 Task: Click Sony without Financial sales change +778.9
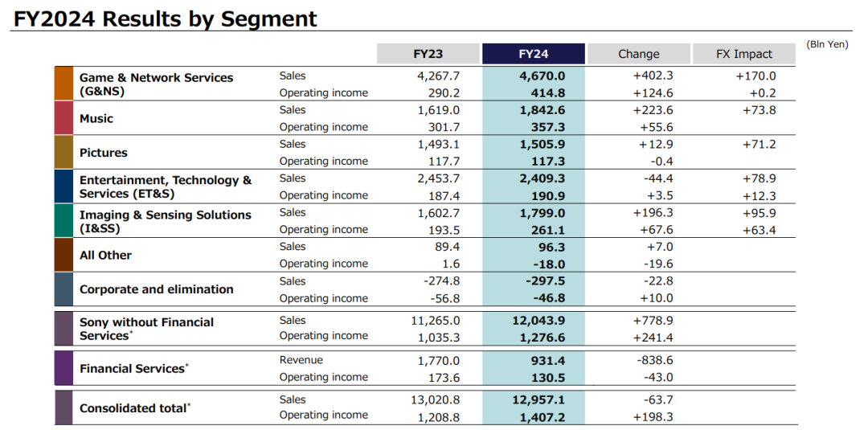click(x=653, y=321)
